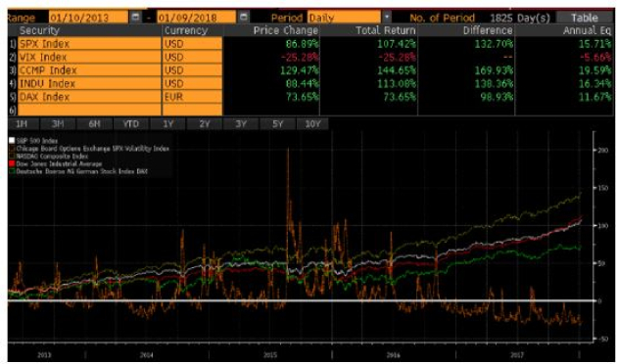Click SPX price change value 86.89%
Screen dimensions: 617x364
[x=303, y=44]
